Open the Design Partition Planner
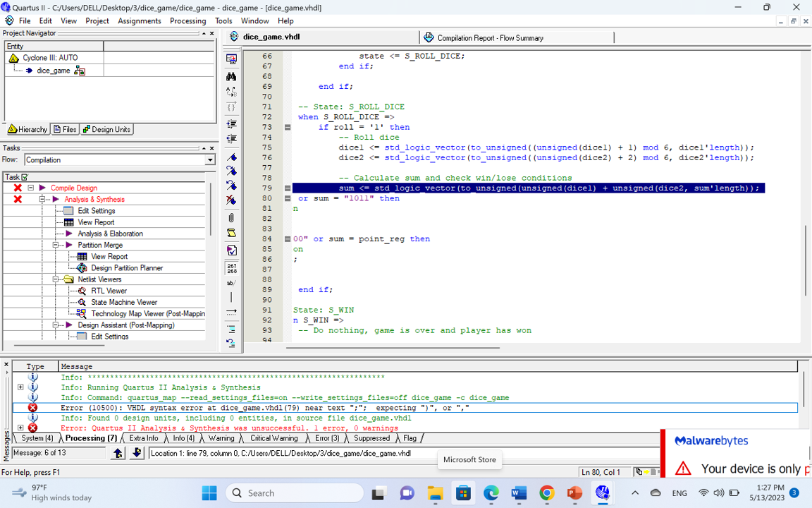Image resolution: width=812 pixels, height=508 pixels. point(126,268)
